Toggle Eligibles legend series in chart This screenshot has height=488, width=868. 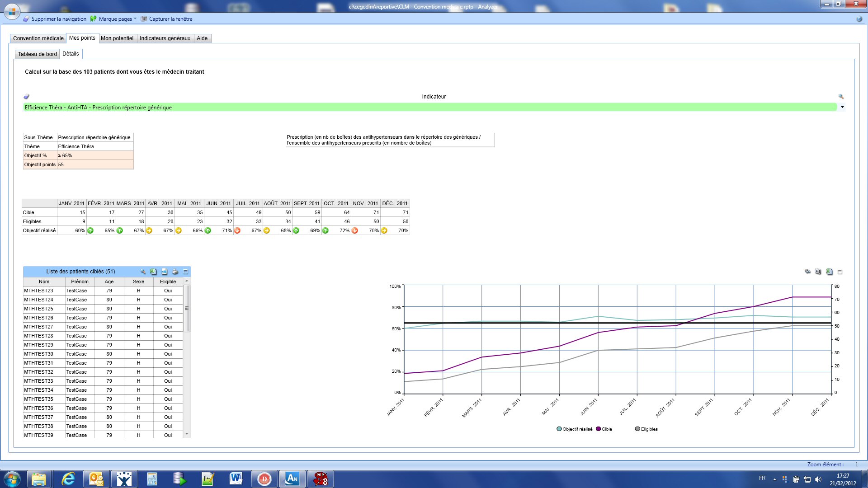click(646, 429)
